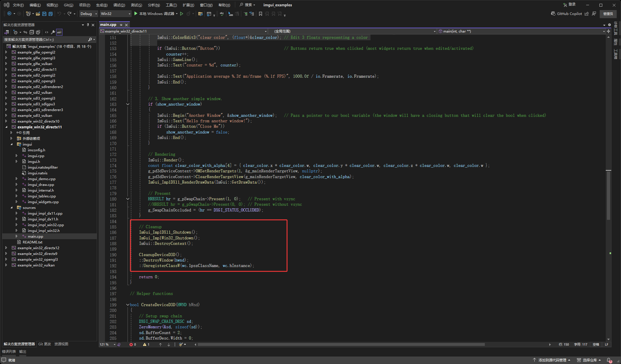Go to next issue down arrow
This screenshot has height=364, width=621.
(169, 344)
